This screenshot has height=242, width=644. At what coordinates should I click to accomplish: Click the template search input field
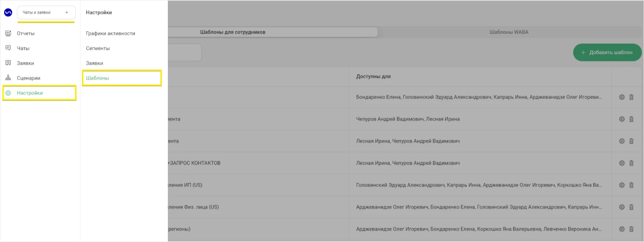[185, 52]
